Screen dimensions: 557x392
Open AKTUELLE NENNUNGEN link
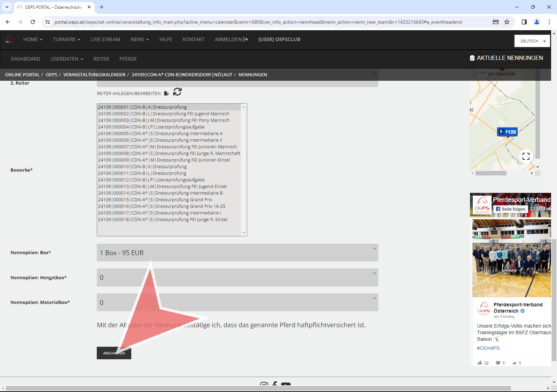(506, 58)
